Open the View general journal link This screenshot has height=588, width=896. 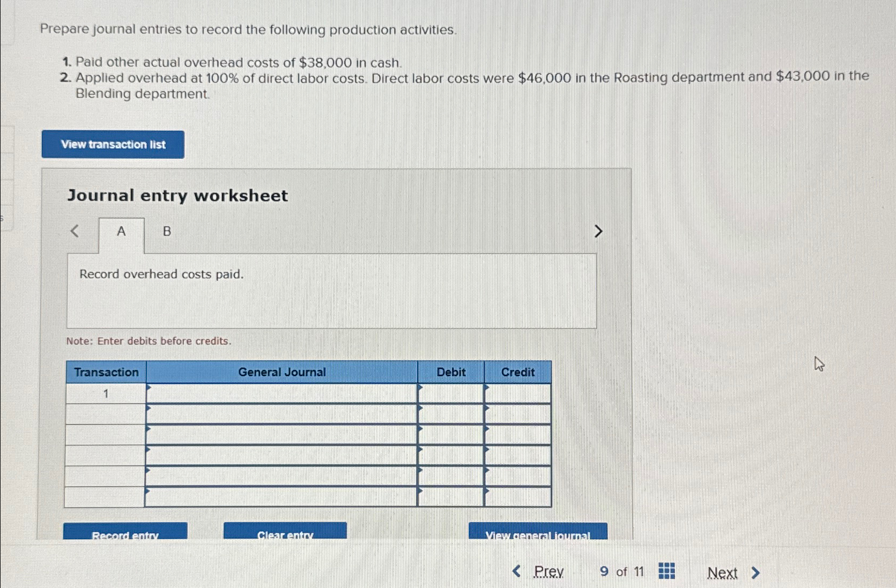(538, 533)
